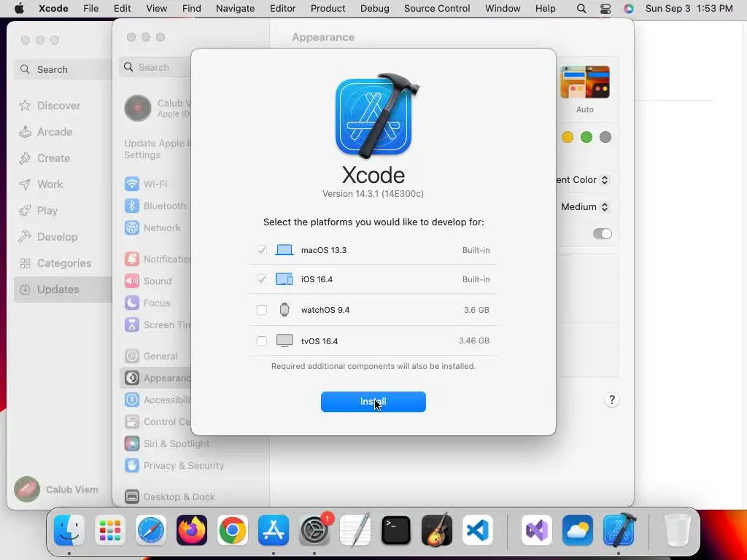Image resolution: width=747 pixels, height=560 pixels.
Task: Launch Safari from the Dock
Action: click(151, 530)
